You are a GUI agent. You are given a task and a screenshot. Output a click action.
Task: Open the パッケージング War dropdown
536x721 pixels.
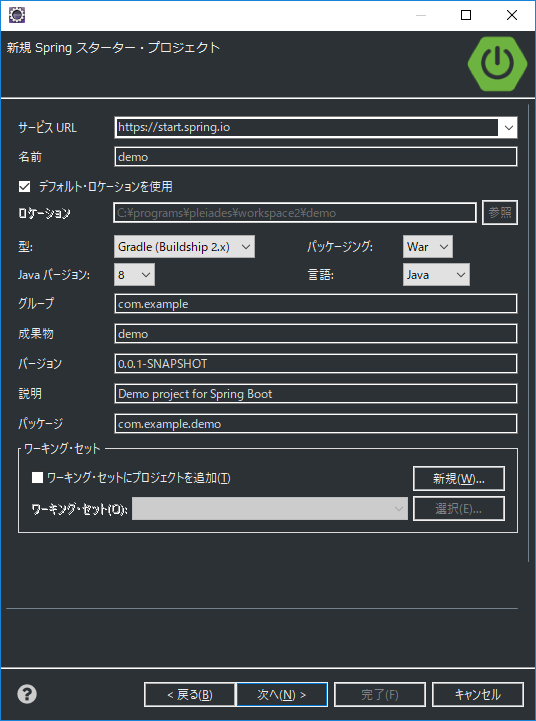tap(428, 247)
